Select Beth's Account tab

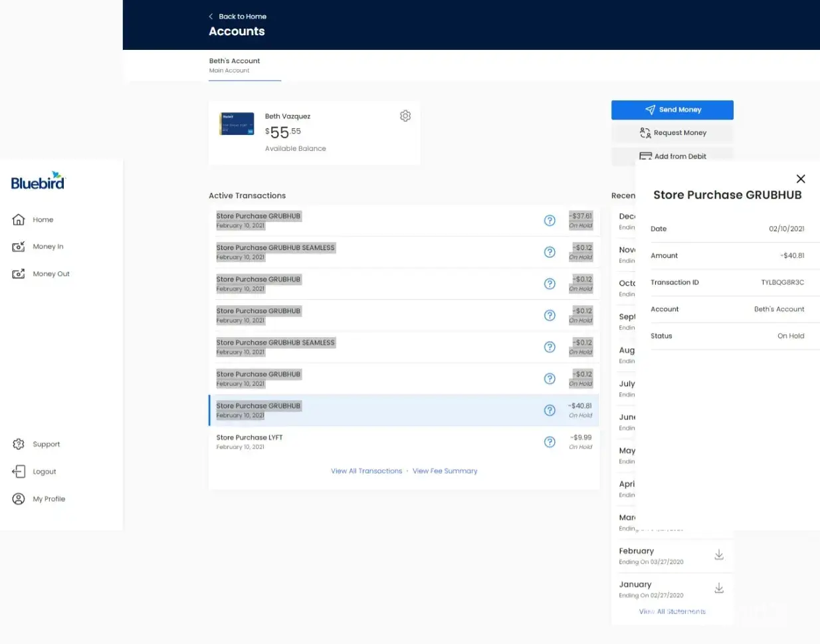coord(235,65)
